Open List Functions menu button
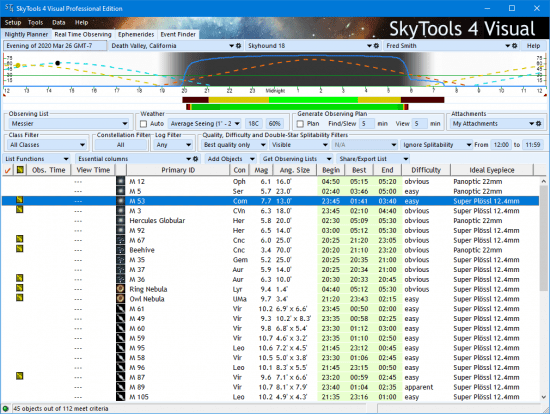 [36, 159]
